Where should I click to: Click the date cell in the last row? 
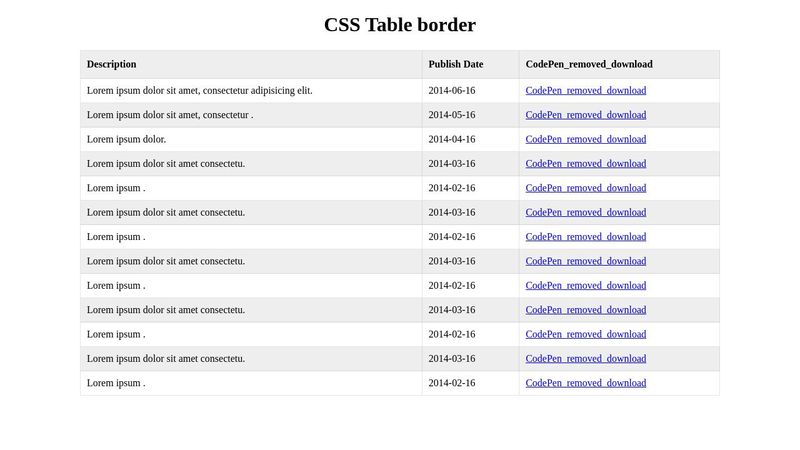pos(452,383)
